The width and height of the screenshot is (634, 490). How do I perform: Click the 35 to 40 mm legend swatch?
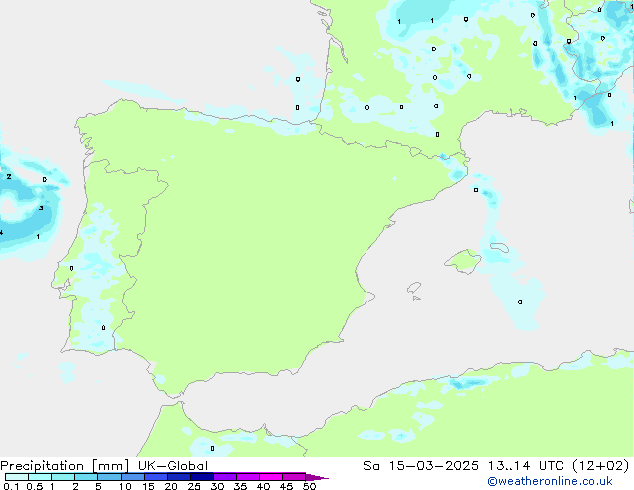point(248,477)
